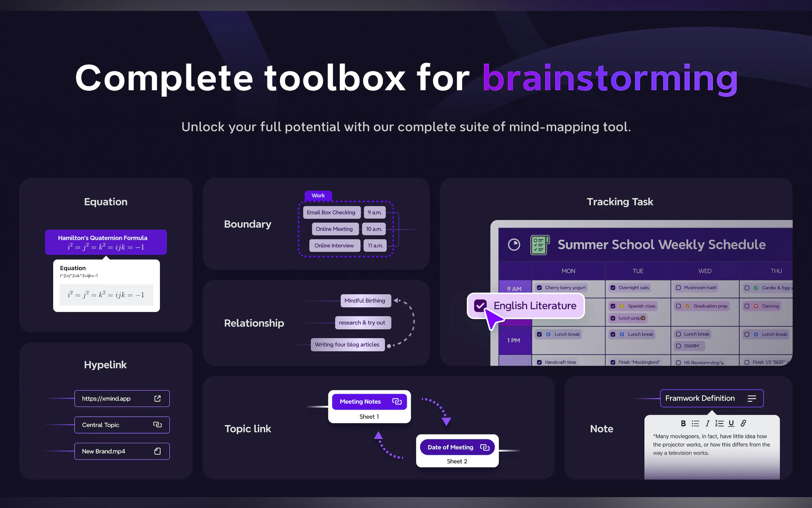Viewport: 812px width, 508px height.
Task: Click the Italic formatting icon
Action: coord(707,423)
